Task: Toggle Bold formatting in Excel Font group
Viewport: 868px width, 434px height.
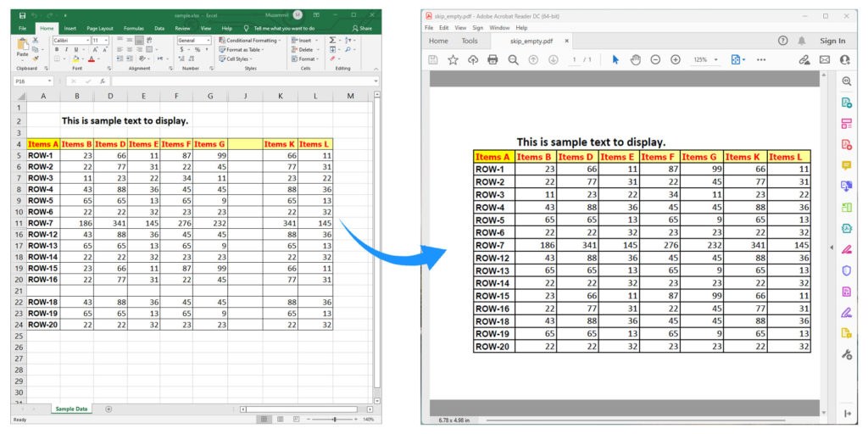Action: coord(56,50)
